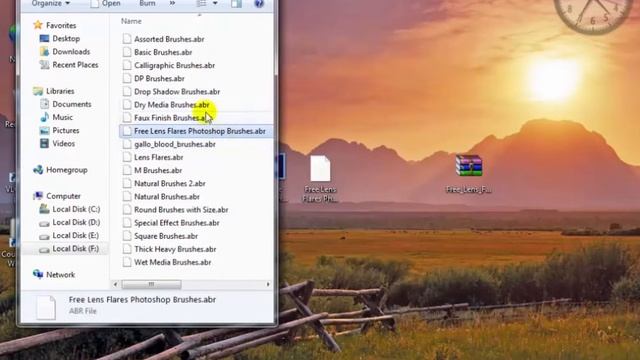Click the Open toolbar button
Viewport: 640px width, 360px height.
105,3
